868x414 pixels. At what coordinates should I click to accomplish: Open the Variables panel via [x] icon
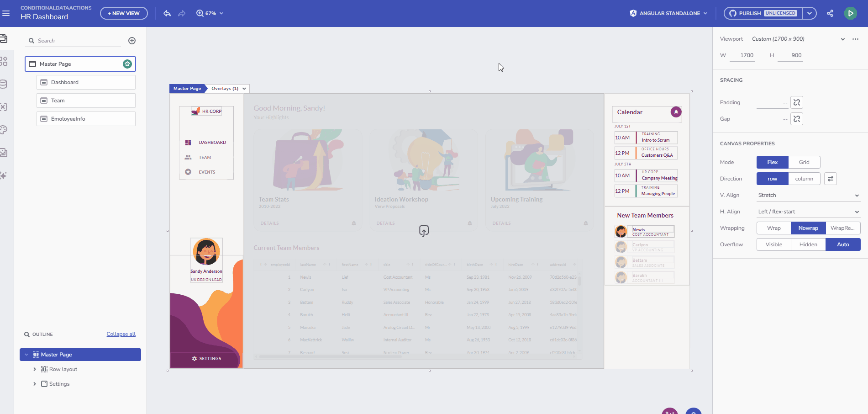click(x=5, y=106)
